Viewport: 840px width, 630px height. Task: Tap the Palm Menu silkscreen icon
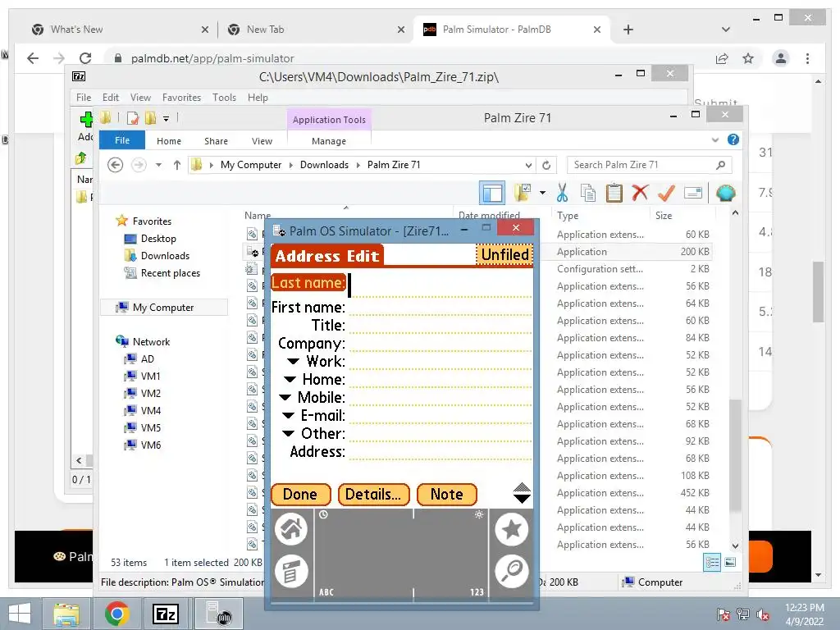coord(291,571)
